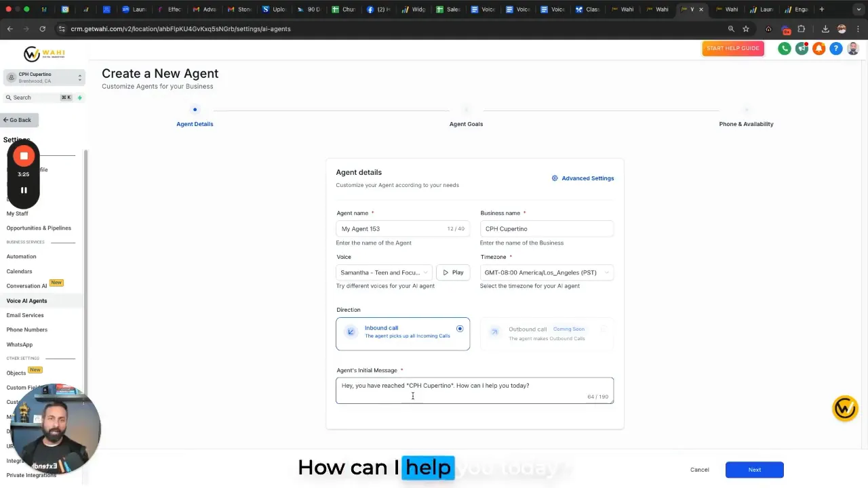The width and height of the screenshot is (868, 488).
Task: Click the browser address bar URL
Action: 180,29
